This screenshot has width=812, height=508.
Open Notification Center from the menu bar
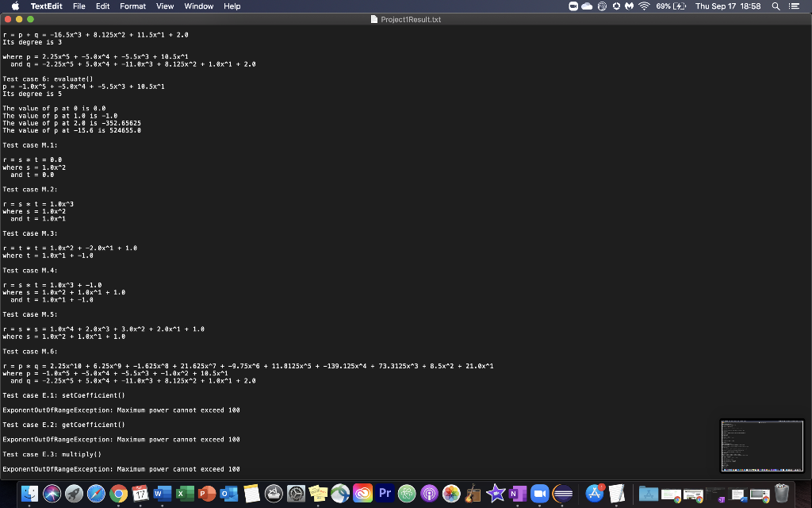click(794, 6)
